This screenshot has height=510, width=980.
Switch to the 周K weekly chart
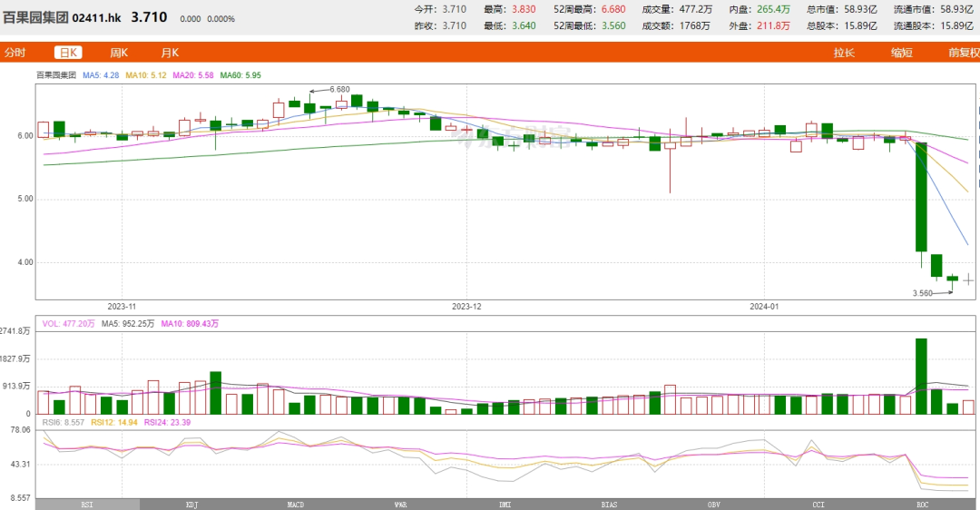119,53
